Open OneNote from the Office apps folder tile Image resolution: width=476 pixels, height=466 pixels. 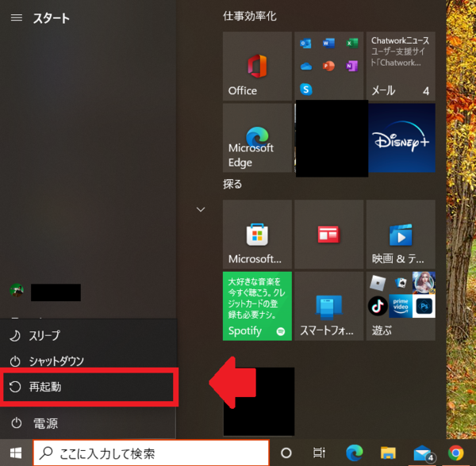[x=351, y=66]
